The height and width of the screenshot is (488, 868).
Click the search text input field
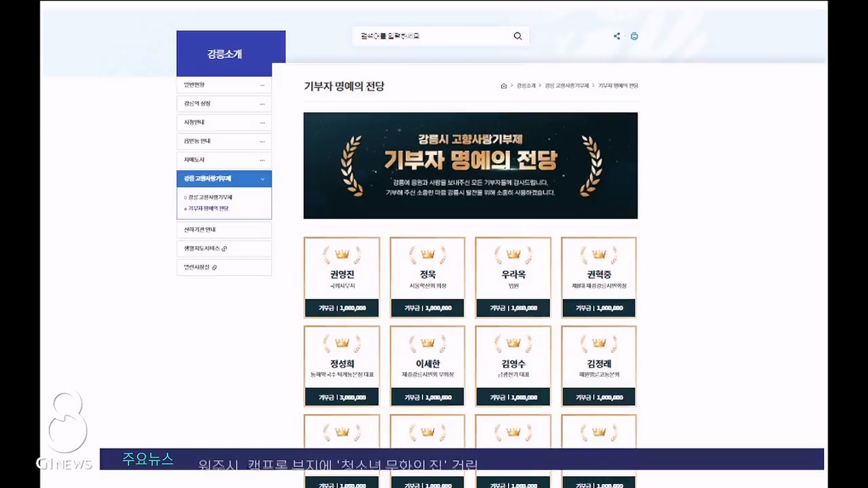click(x=432, y=36)
